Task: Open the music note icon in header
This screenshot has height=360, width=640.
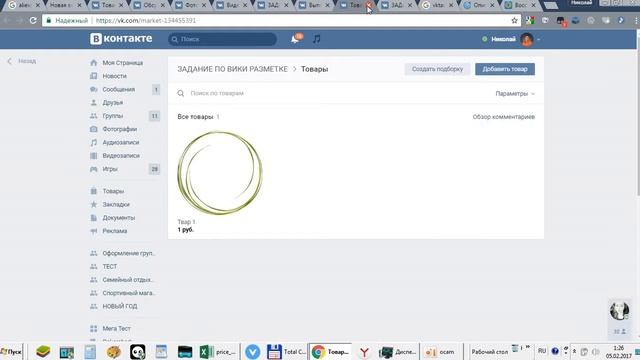Action: pos(316,39)
